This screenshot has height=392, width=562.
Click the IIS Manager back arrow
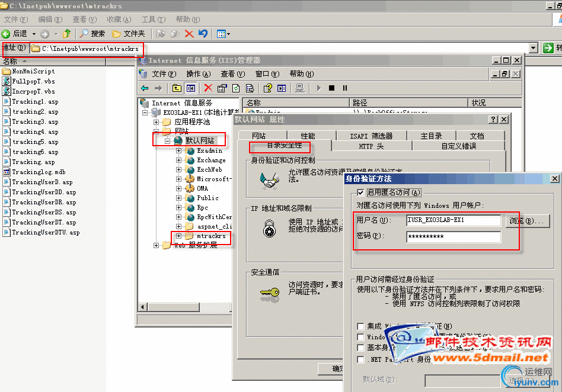click(x=145, y=88)
